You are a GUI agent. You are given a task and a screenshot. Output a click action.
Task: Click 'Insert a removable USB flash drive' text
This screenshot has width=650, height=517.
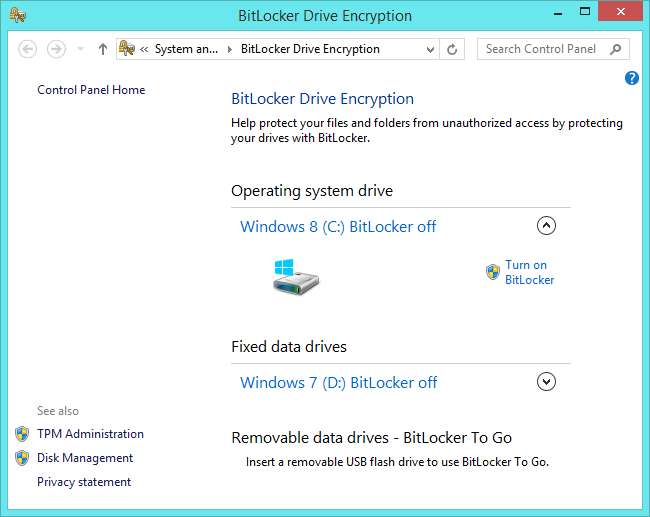tap(397, 462)
